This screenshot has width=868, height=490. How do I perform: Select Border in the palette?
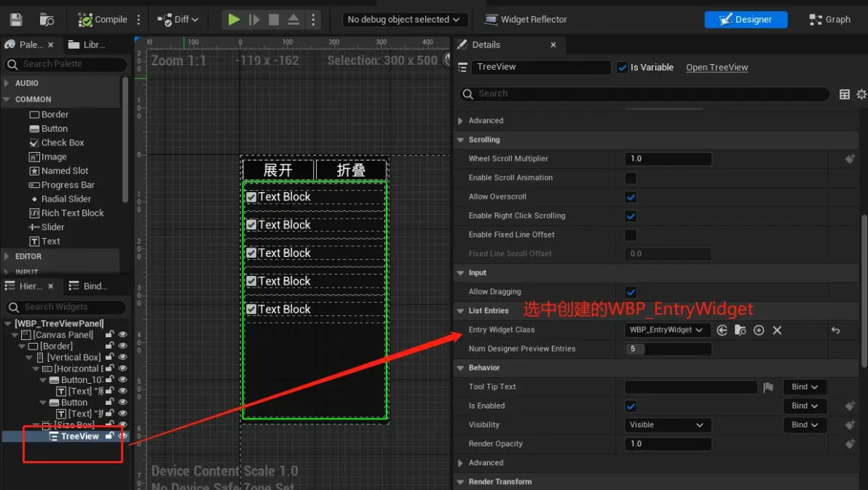point(49,114)
